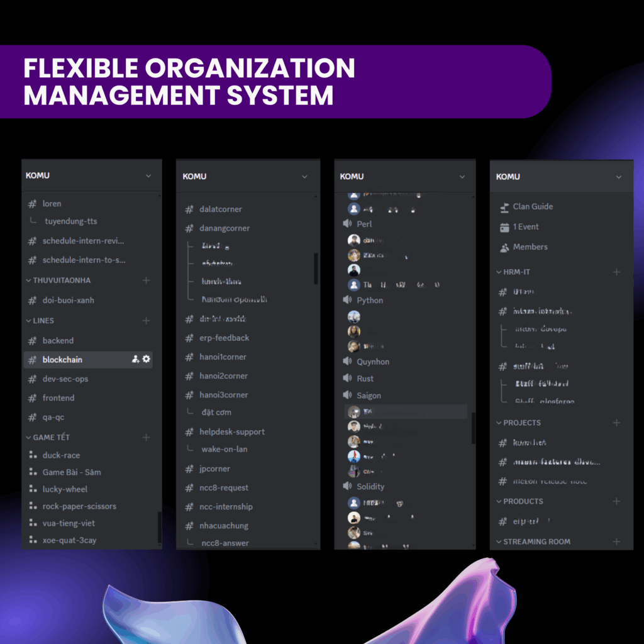Join the Solidity voice channel
Viewport: 644px width, 644px height.
point(364,486)
